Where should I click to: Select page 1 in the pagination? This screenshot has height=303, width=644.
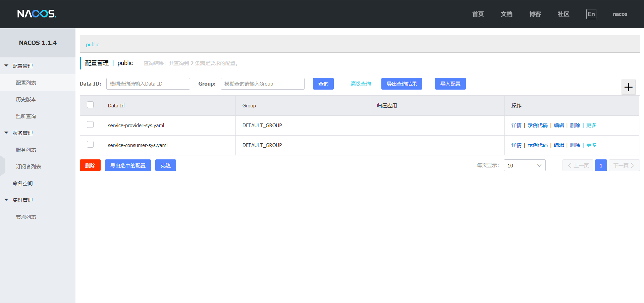[601, 165]
